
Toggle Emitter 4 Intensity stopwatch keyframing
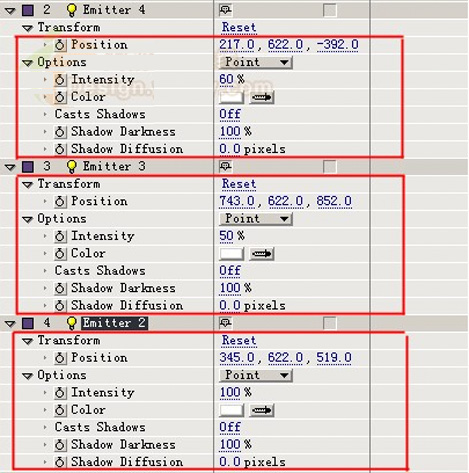tap(60, 79)
